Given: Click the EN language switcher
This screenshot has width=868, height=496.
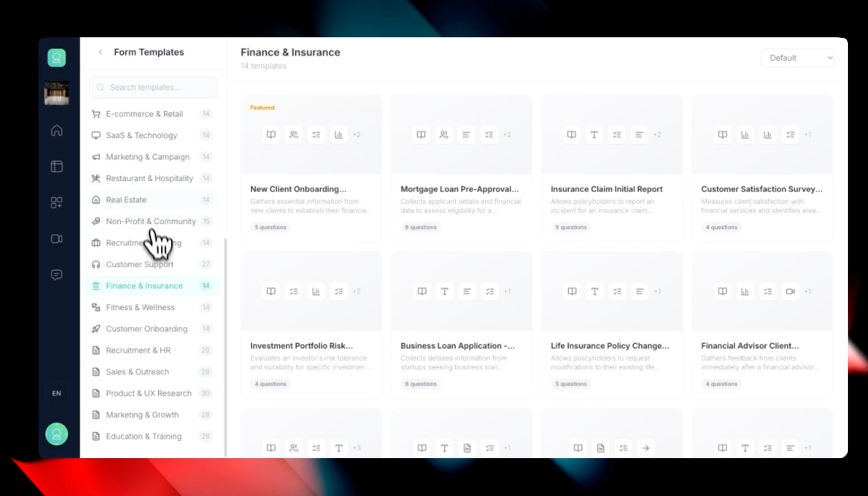Looking at the screenshot, I should click(x=57, y=393).
